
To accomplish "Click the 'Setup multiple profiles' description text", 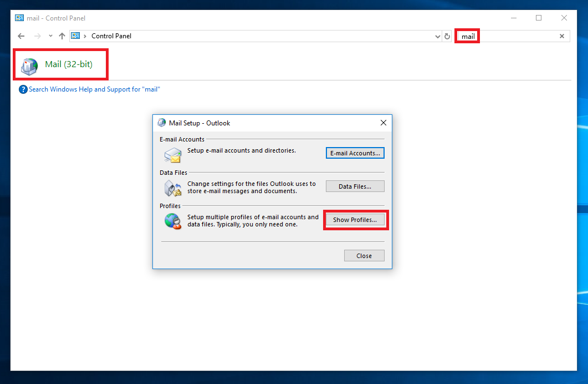I will (x=253, y=221).
